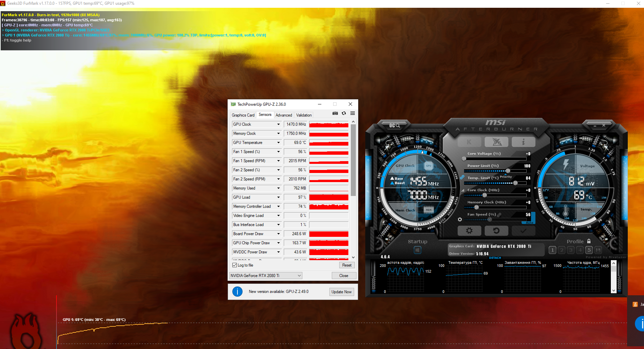This screenshot has width=644, height=349.
Task: Open GPU Load sensor dropdown
Action: 278,197
